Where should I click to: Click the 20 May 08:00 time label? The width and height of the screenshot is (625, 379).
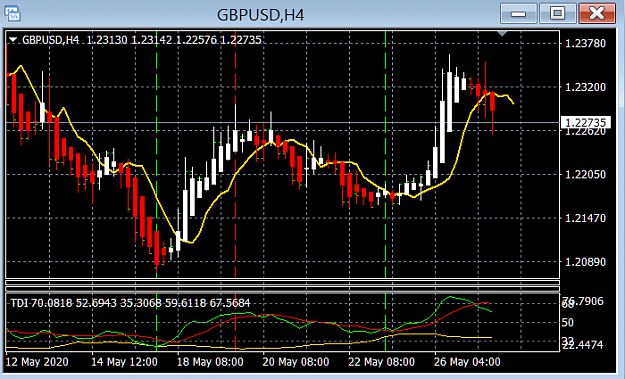pyautogui.click(x=296, y=362)
